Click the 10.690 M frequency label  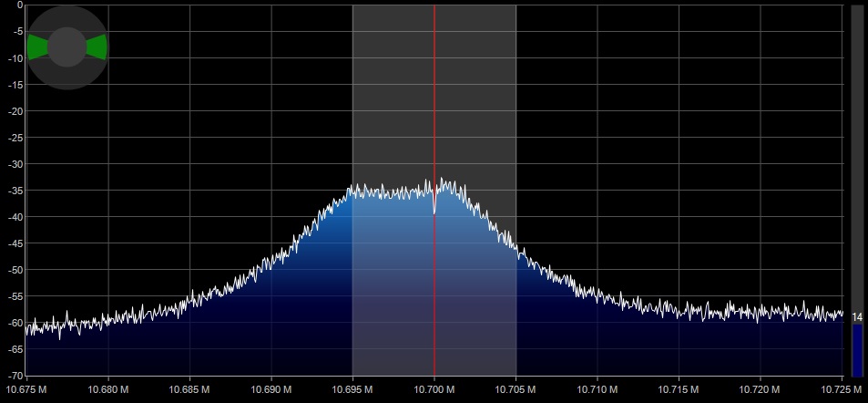pos(271,389)
